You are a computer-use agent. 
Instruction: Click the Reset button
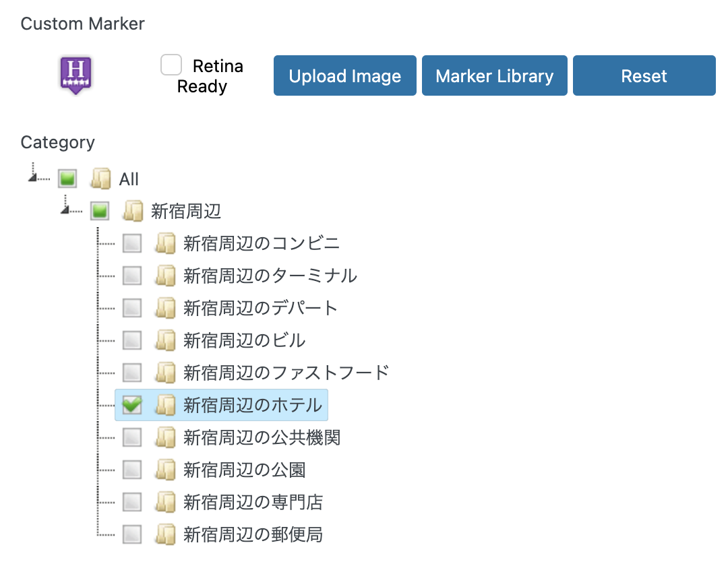click(x=644, y=75)
